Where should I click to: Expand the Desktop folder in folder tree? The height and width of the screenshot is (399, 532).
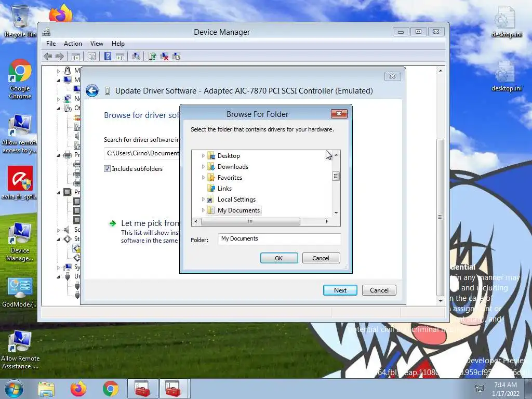pos(203,156)
